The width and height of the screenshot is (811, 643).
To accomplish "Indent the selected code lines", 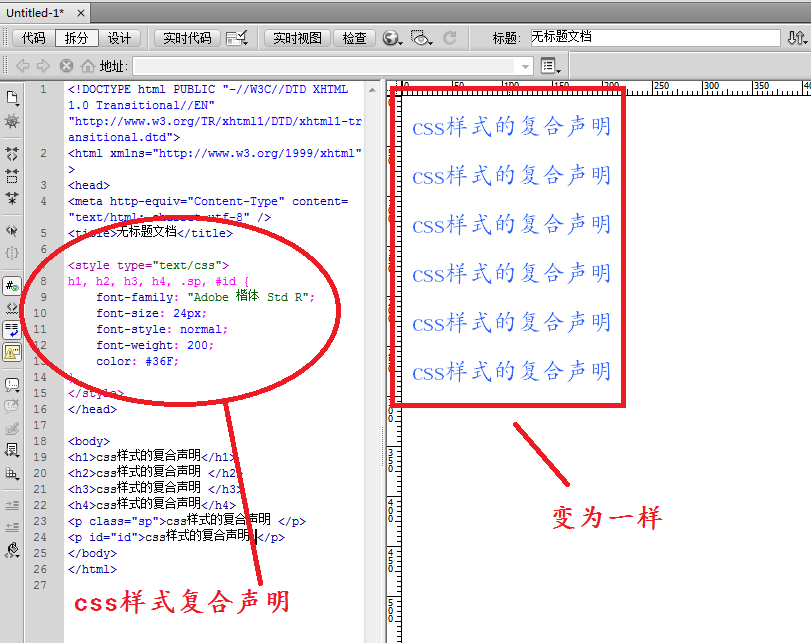I will click(x=12, y=505).
